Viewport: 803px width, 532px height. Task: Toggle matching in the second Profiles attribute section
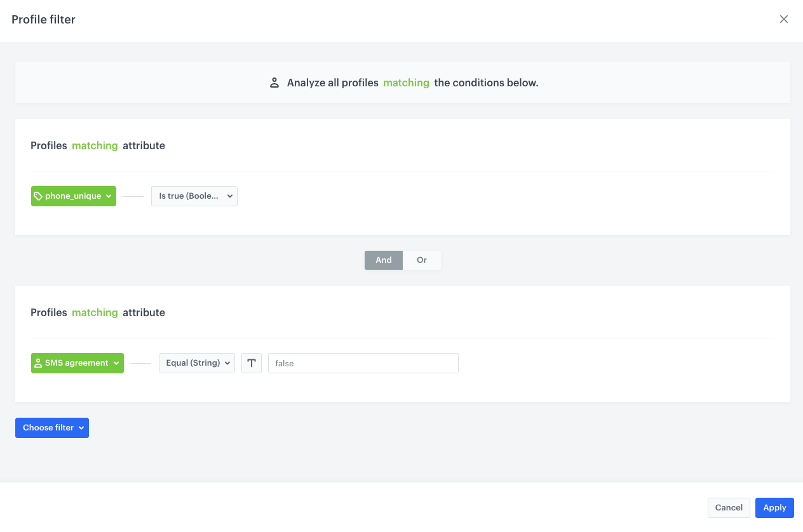(x=95, y=312)
